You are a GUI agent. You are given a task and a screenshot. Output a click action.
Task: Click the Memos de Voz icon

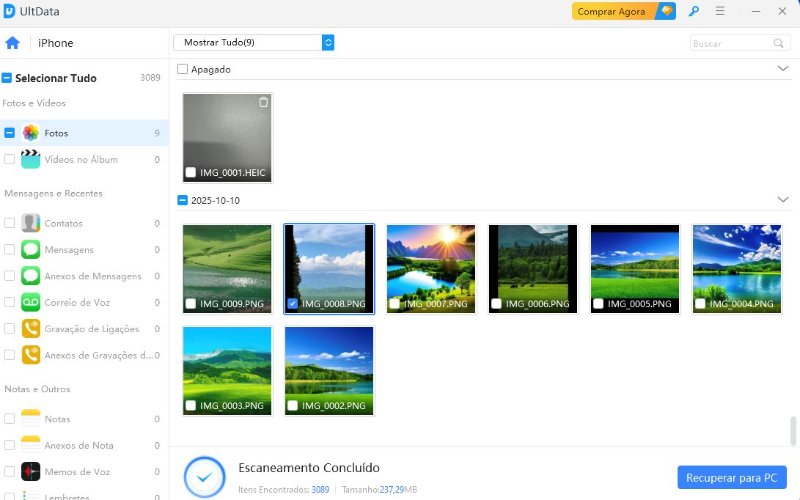click(x=31, y=471)
